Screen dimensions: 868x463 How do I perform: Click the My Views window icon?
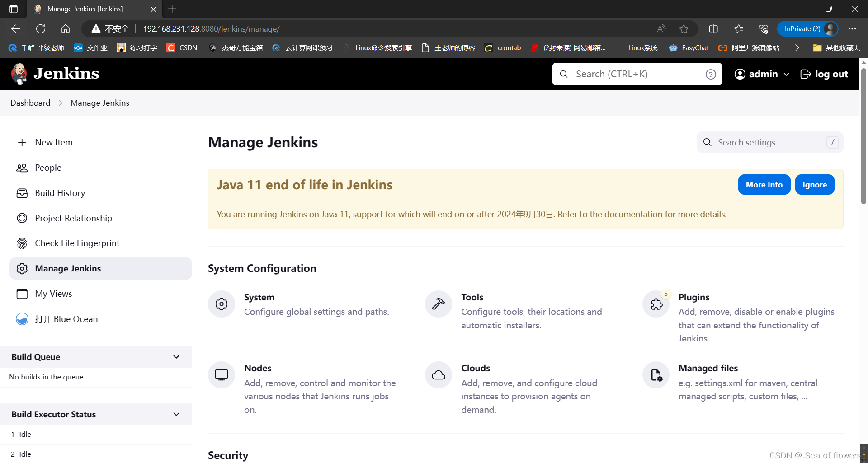(x=22, y=294)
